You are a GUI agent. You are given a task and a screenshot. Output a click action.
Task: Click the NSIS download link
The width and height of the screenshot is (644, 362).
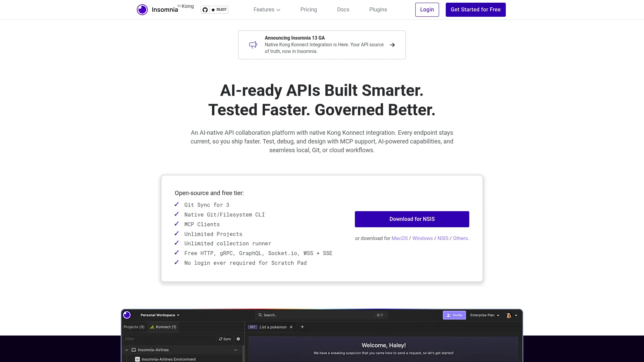(443, 238)
